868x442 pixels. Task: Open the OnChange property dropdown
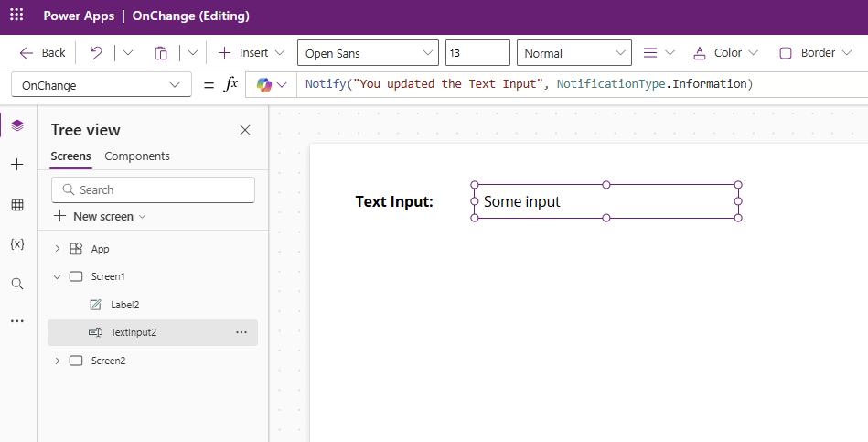(102, 85)
